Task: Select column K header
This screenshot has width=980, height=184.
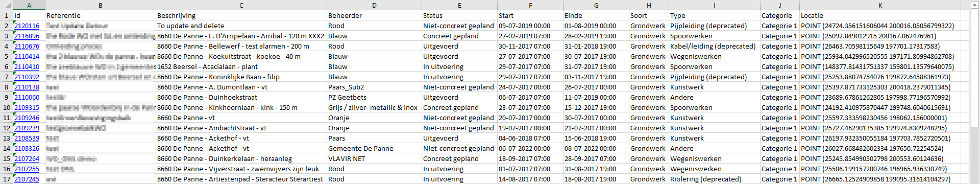Action: pos(880,5)
